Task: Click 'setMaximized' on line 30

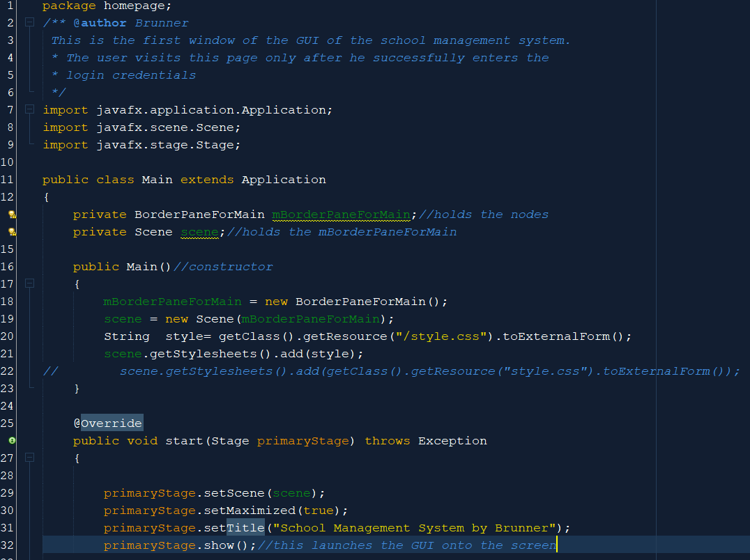Action: [250, 511]
